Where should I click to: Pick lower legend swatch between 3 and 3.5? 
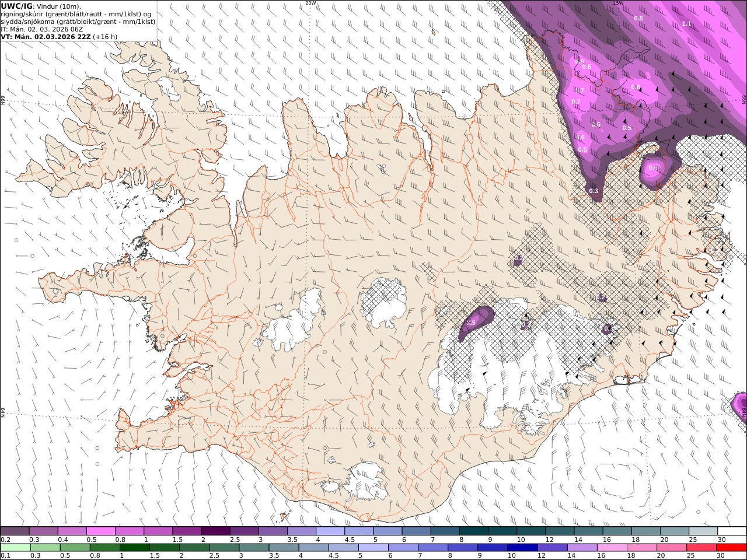[254, 547]
